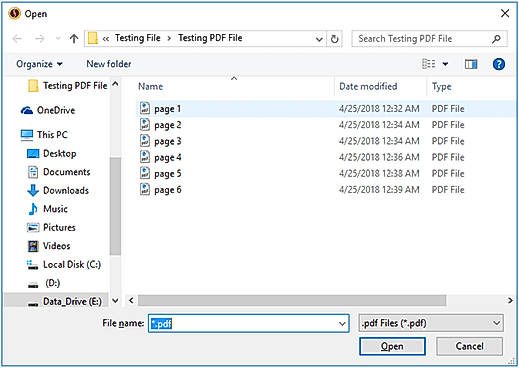
Task: Close the Open dialog
Action: tap(505, 13)
